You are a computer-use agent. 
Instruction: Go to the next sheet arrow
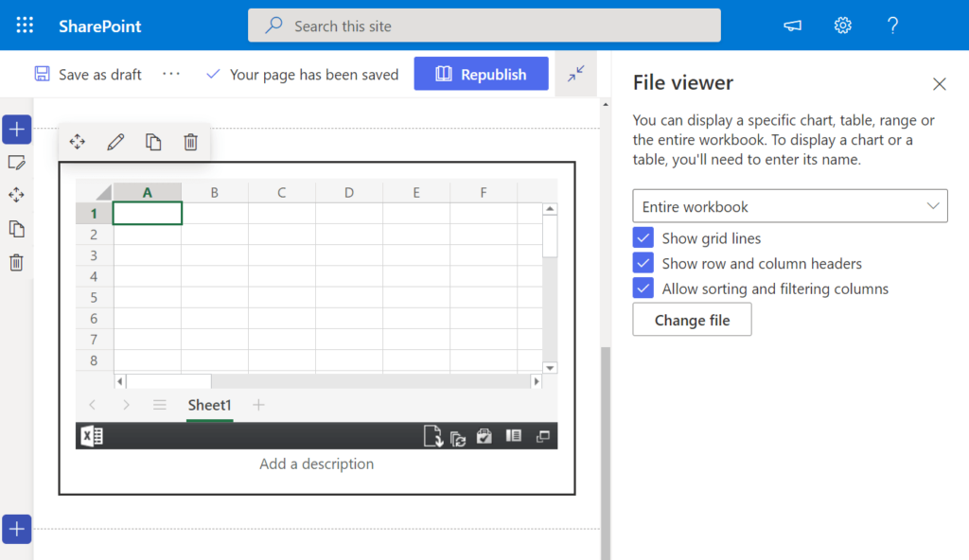point(126,405)
